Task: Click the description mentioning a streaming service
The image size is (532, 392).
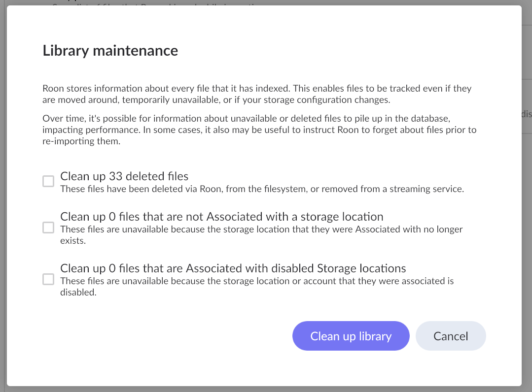Action: (262, 189)
